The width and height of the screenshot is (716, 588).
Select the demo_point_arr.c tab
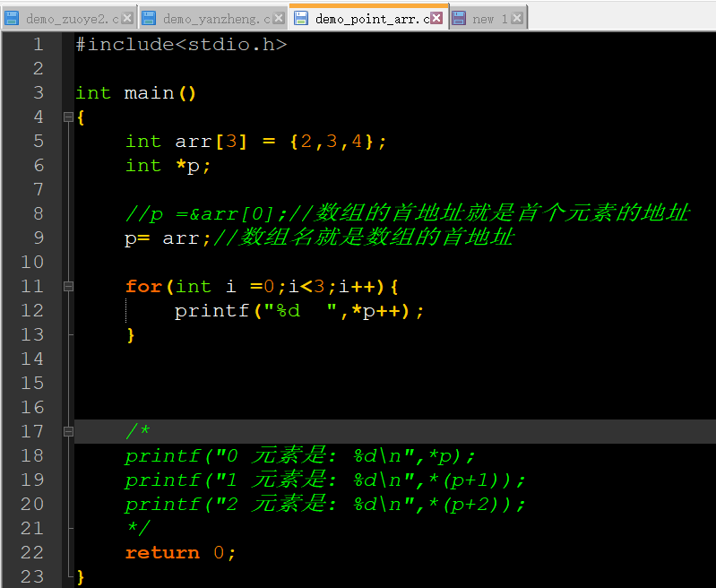coord(369,18)
